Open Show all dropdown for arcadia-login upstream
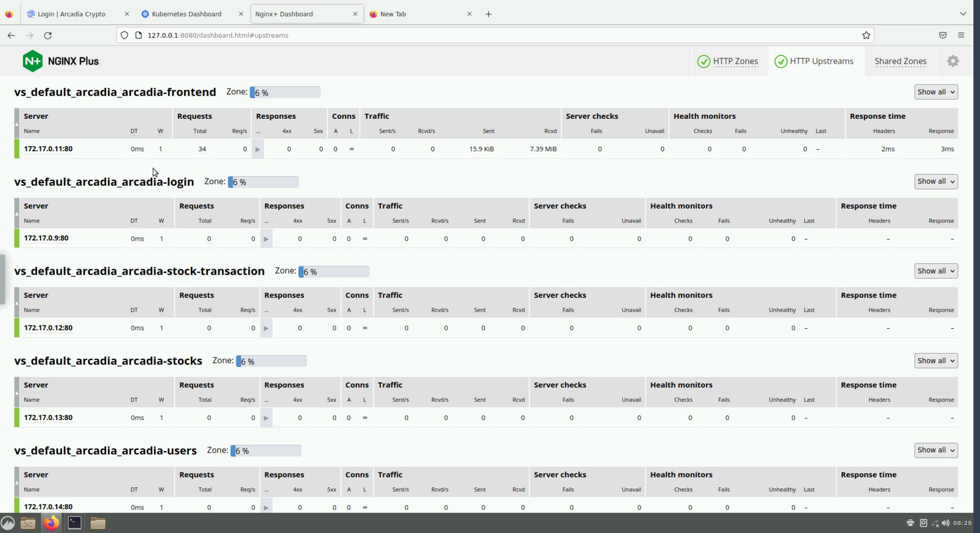980x533 pixels. point(936,181)
